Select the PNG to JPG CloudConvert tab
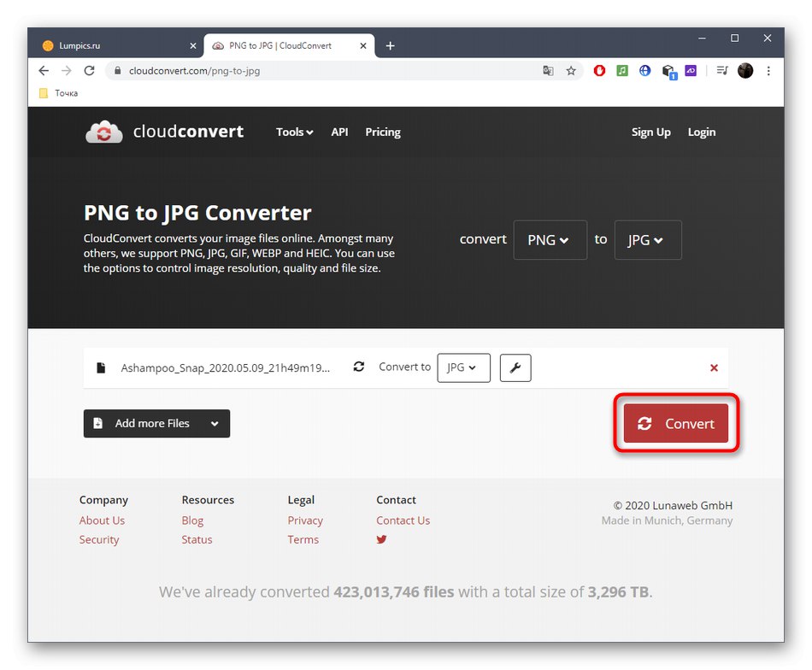 (x=287, y=45)
